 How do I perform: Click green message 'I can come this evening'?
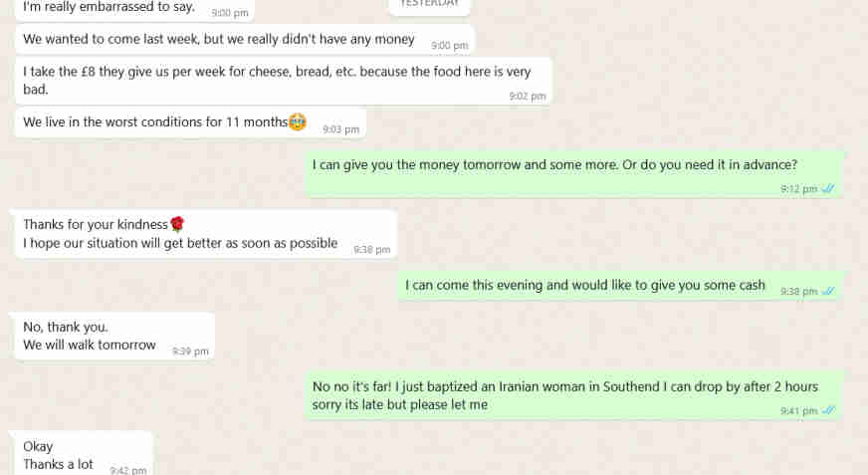pos(620,286)
